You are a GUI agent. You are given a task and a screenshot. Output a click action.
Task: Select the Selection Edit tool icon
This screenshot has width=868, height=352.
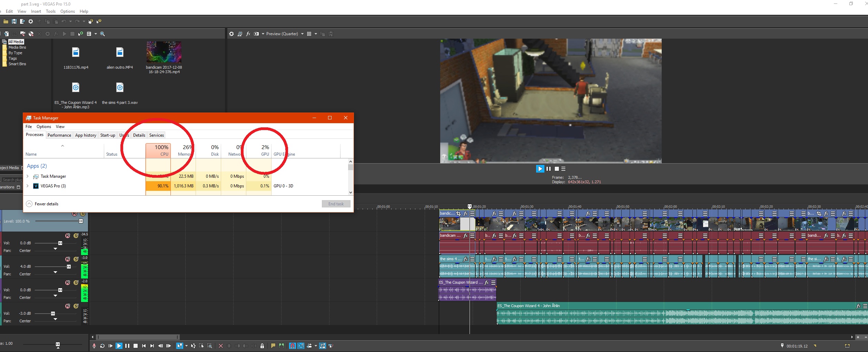point(201,346)
